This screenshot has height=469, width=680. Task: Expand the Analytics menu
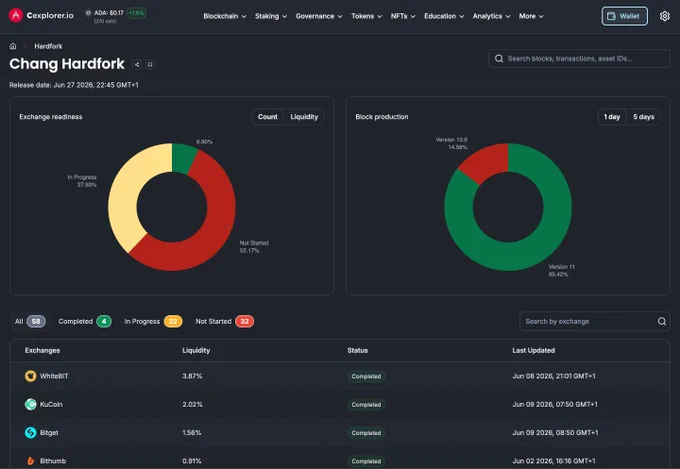point(491,16)
